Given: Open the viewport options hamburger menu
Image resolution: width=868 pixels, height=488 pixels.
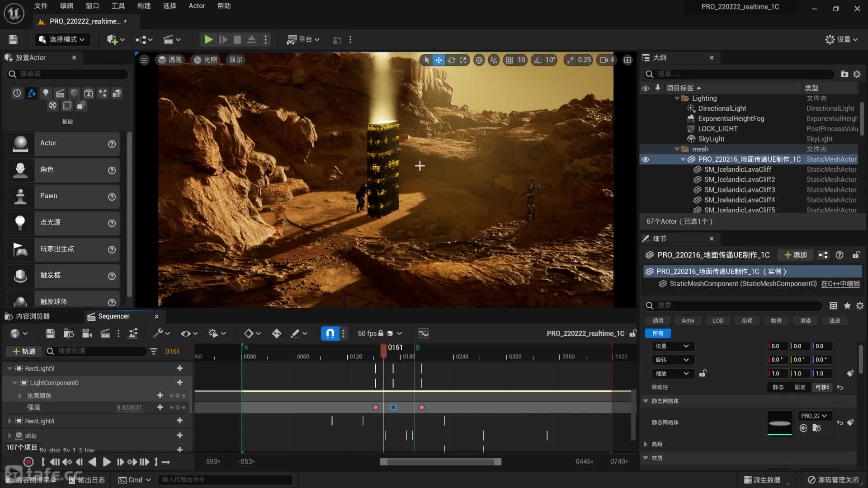Looking at the screenshot, I should 144,60.
